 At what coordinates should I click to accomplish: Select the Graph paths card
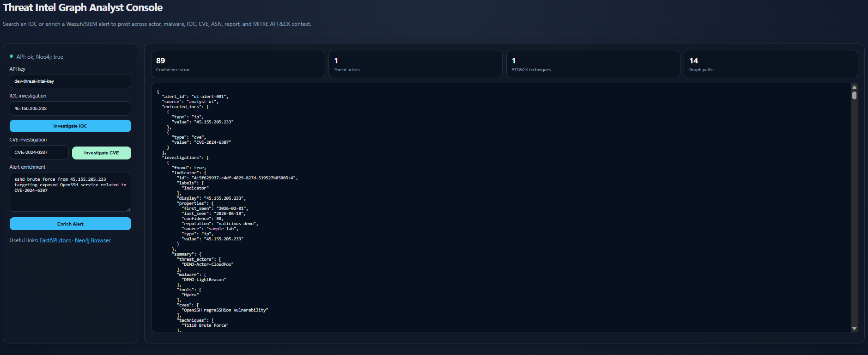pyautogui.click(x=771, y=64)
